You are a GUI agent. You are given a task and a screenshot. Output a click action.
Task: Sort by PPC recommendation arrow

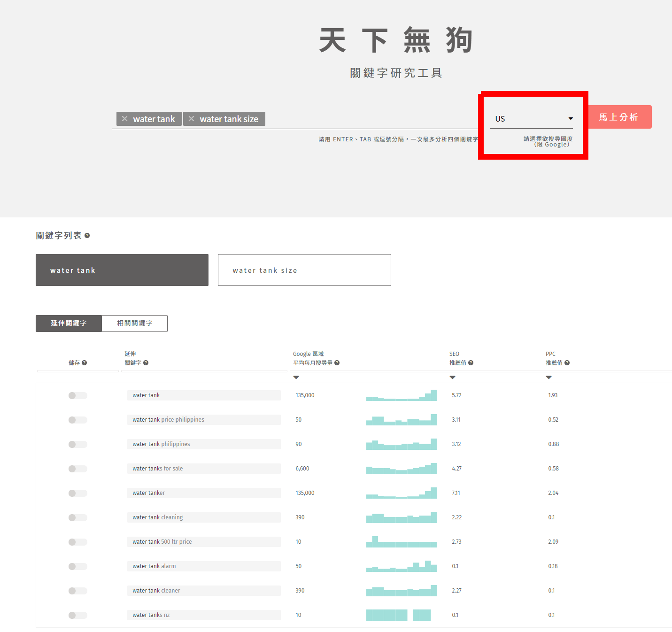[x=548, y=378]
